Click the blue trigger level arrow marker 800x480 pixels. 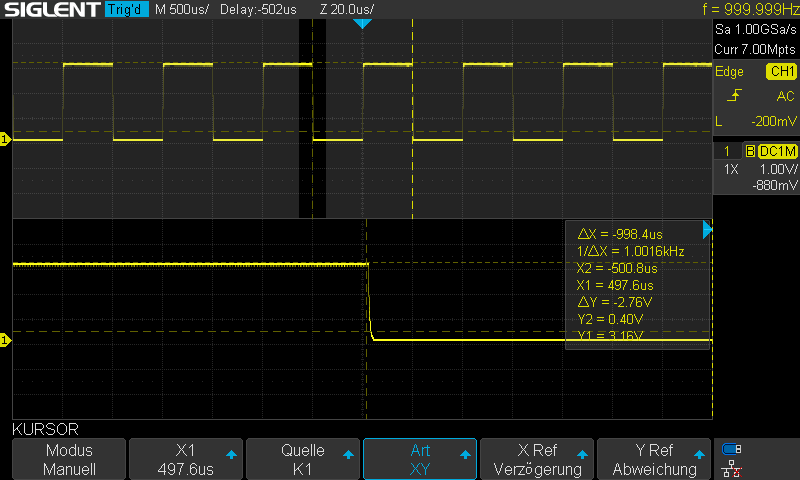pyautogui.click(x=708, y=231)
